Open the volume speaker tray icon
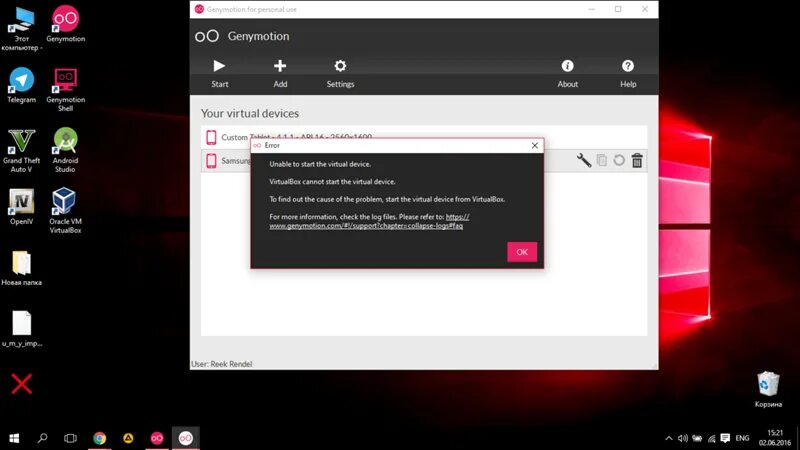The image size is (800, 450). pyautogui.click(x=683, y=438)
